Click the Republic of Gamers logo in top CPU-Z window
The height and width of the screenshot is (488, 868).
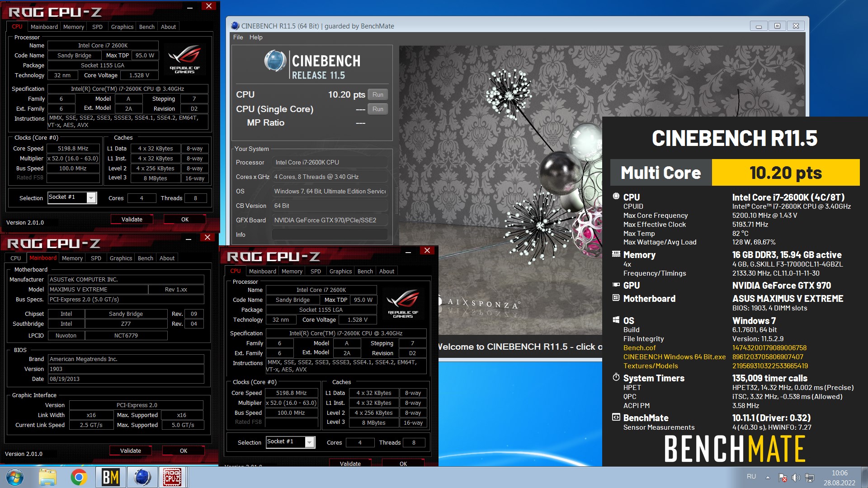(184, 59)
